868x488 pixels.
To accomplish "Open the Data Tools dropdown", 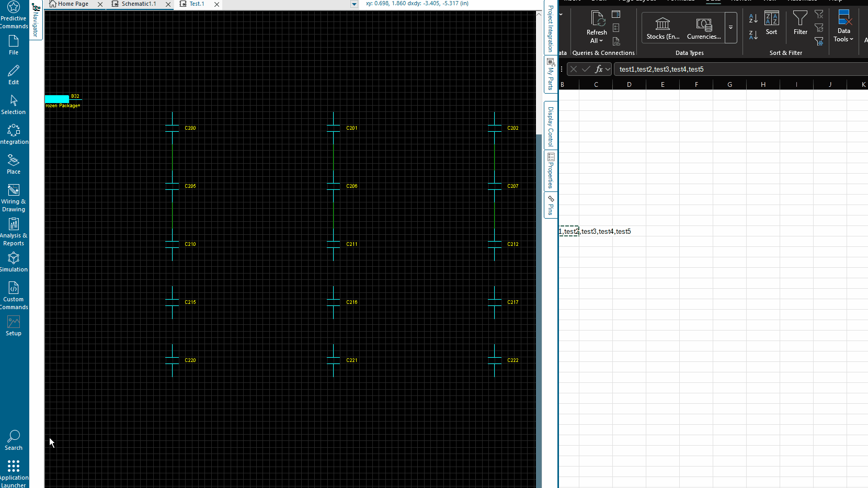I will (x=844, y=26).
